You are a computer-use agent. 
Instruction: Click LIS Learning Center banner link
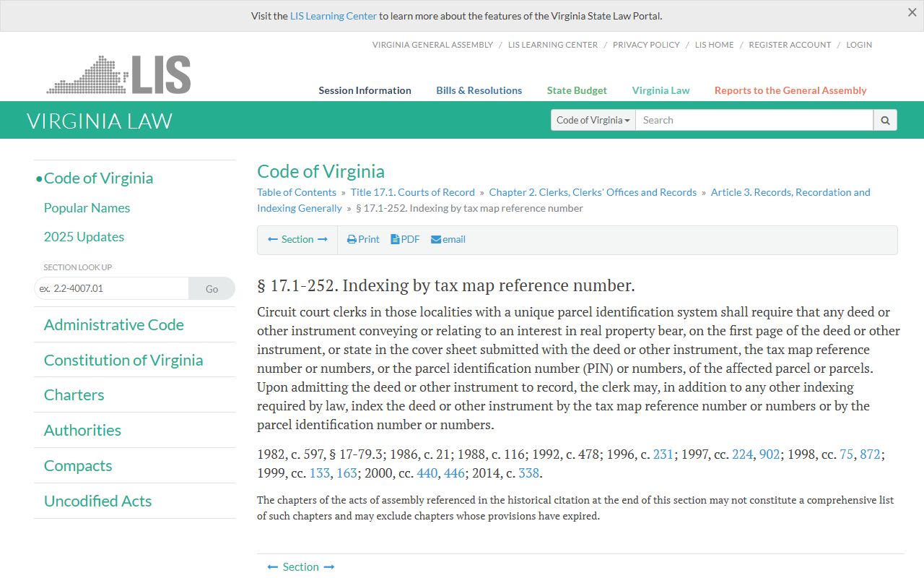coord(334,16)
